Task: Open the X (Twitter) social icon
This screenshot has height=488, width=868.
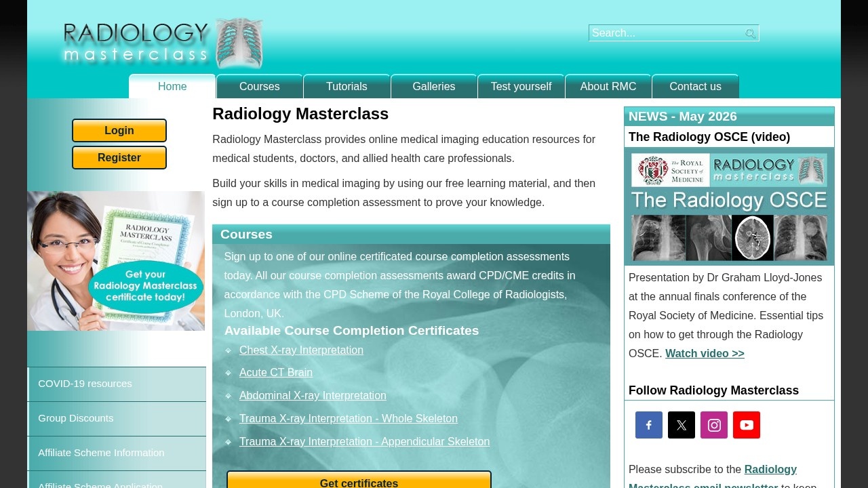Action: pos(682,425)
